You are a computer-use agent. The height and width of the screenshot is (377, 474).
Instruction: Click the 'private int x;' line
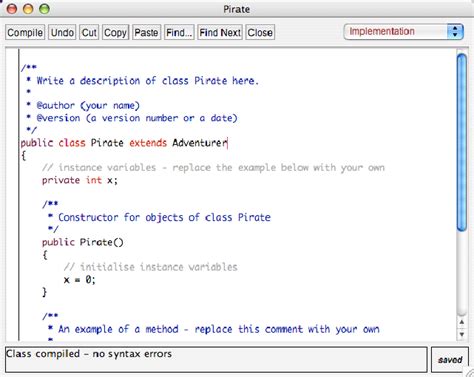pos(80,180)
